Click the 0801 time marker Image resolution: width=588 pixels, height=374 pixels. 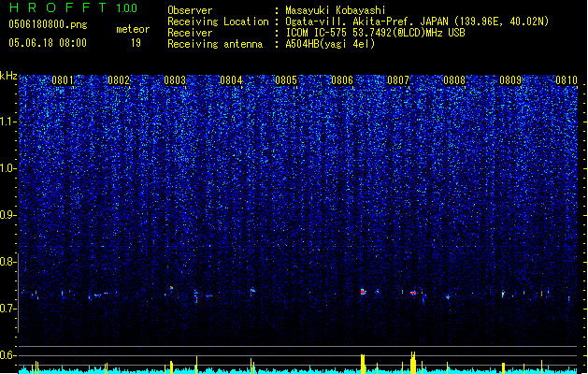(x=63, y=80)
